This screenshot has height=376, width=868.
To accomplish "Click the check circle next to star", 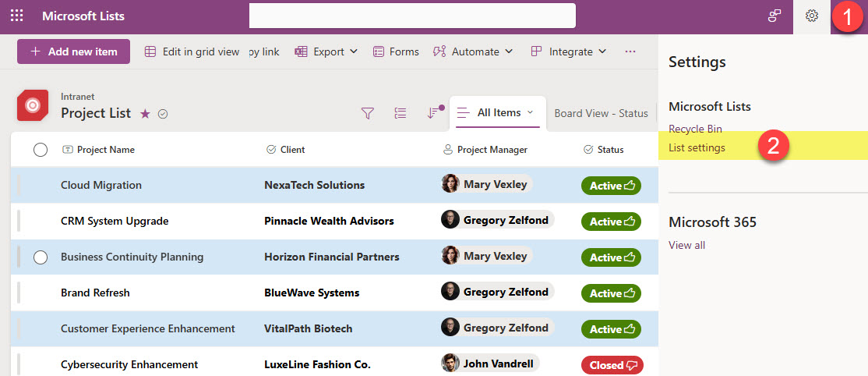I will (163, 114).
